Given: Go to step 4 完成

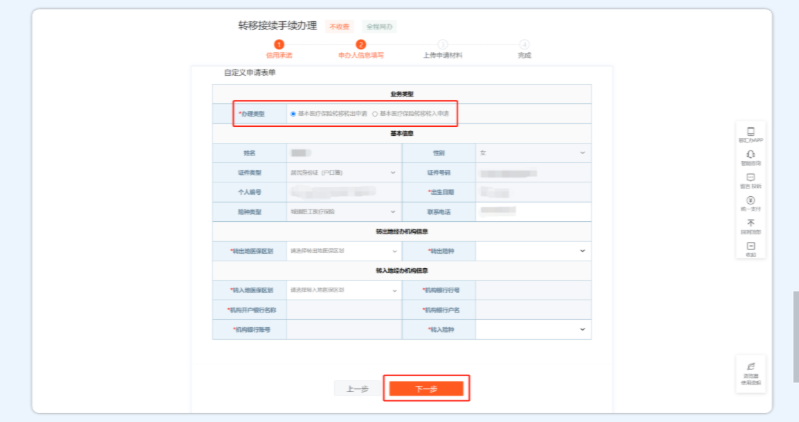Looking at the screenshot, I should click(x=524, y=49).
